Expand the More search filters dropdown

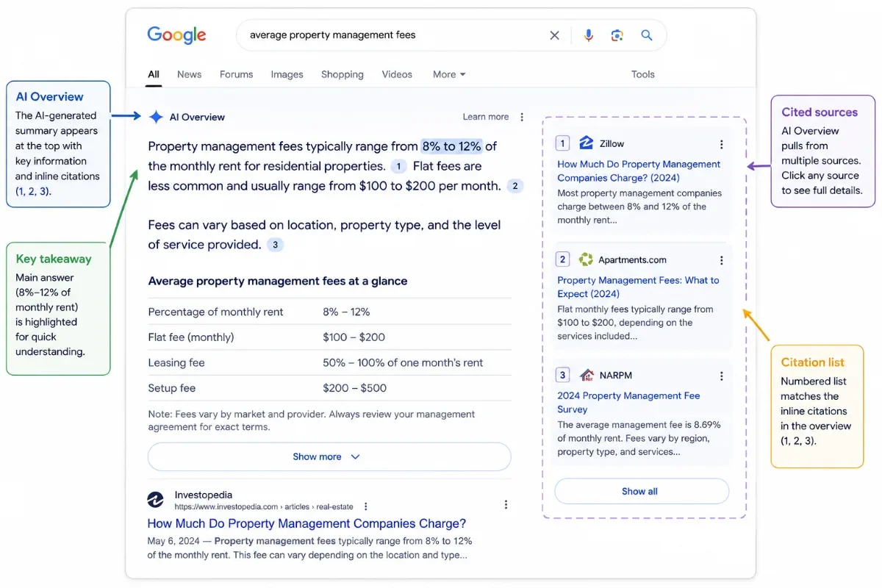pyautogui.click(x=449, y=74)
